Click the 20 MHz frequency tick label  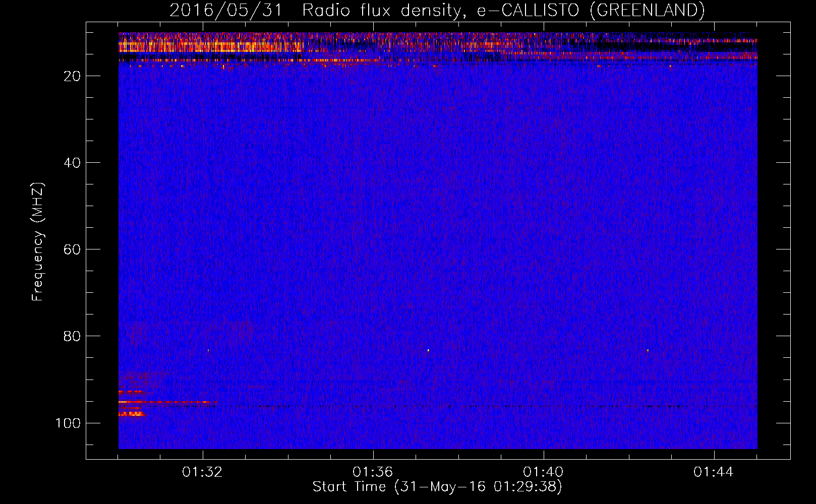point(72,76)
